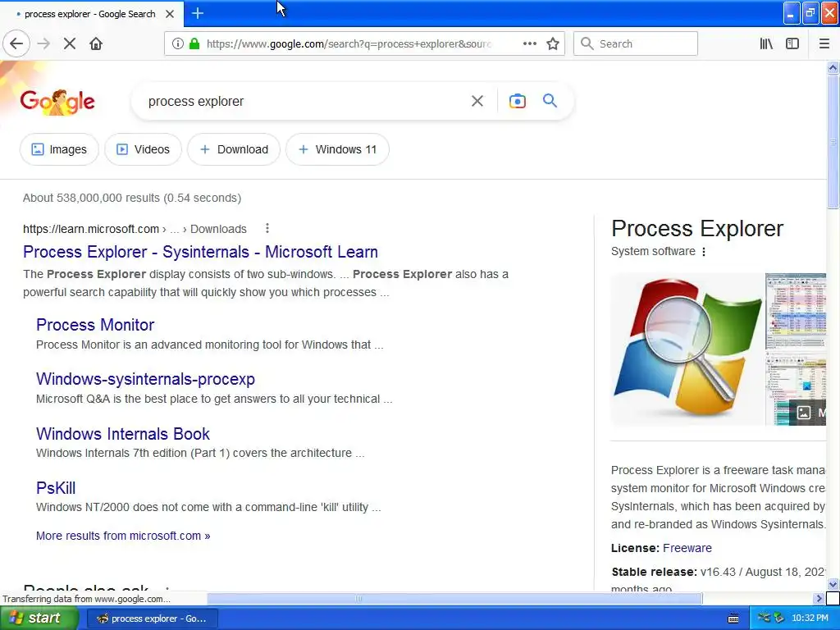Viewport: 840px width, 630px height.
Task: View more results from microsoft.com
Action: pyautogui.click(x=123, y=536)
